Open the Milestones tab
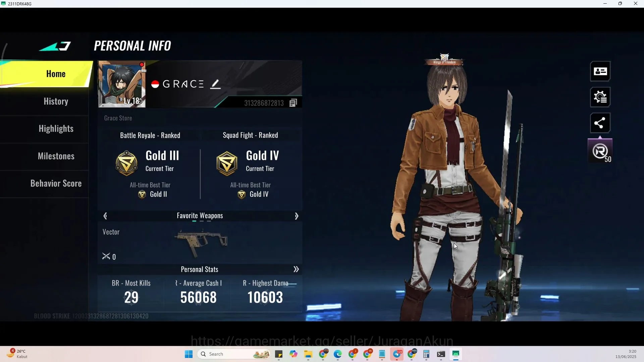This screenshot has height=362, width=644. pyautogui.click(x=56, y=157)
